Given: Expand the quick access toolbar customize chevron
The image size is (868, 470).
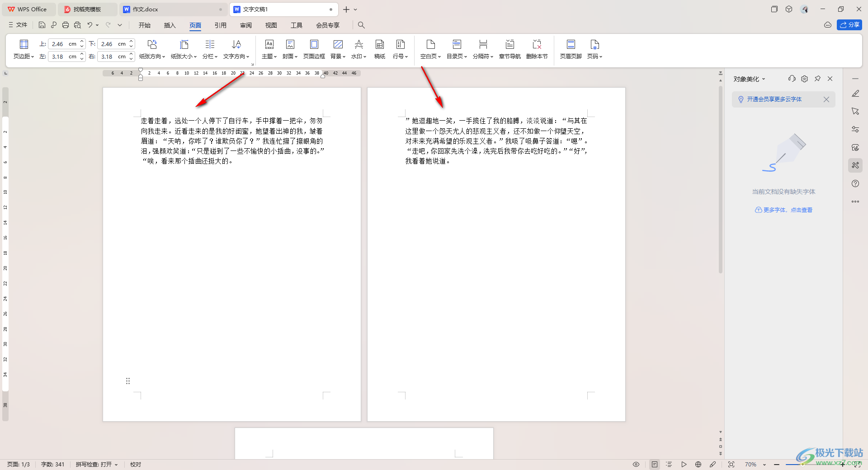Looking at the screenshot, I should [x=120, y=25].
